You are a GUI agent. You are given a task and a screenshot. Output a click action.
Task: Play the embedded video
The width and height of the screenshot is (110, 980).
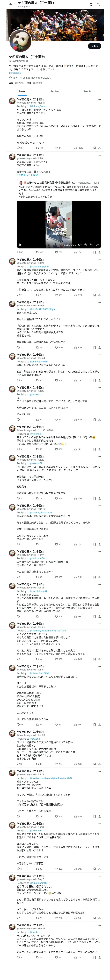(x=21, y=245)
